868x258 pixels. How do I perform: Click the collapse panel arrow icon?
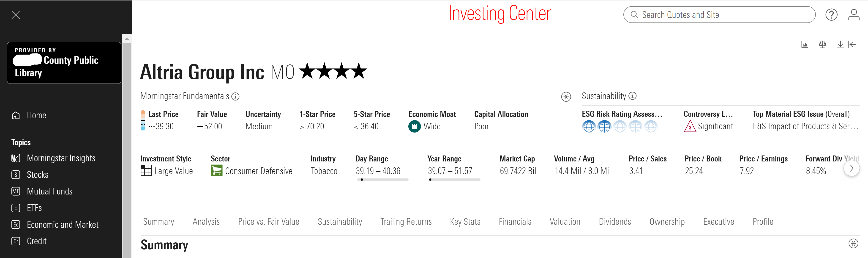coord(852,44)
